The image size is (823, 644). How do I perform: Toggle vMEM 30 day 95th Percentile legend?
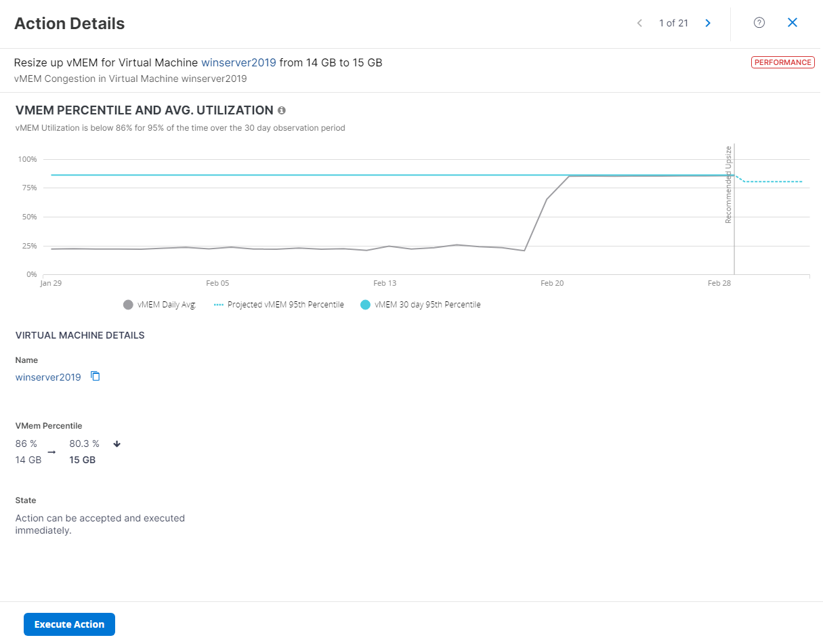point(421,305)
